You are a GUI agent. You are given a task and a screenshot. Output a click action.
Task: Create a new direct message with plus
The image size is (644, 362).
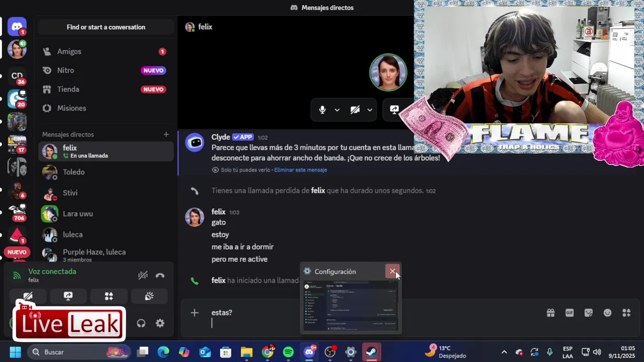(166, 134)
